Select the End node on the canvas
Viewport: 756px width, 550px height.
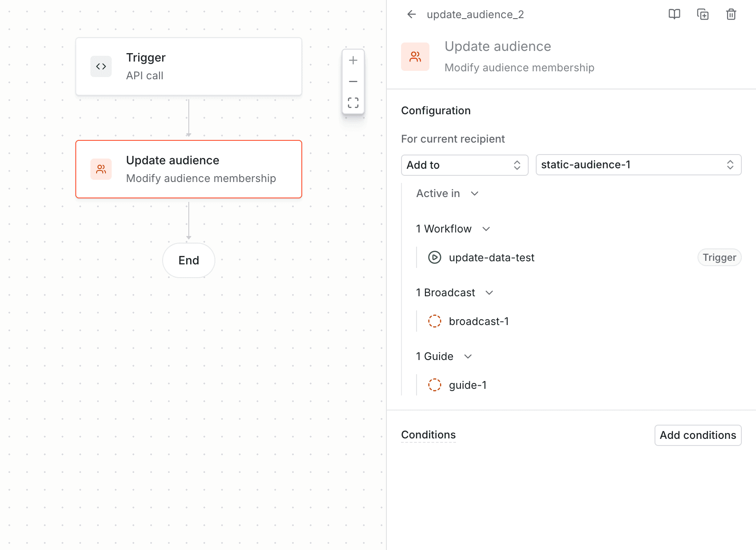coord(188,260)
